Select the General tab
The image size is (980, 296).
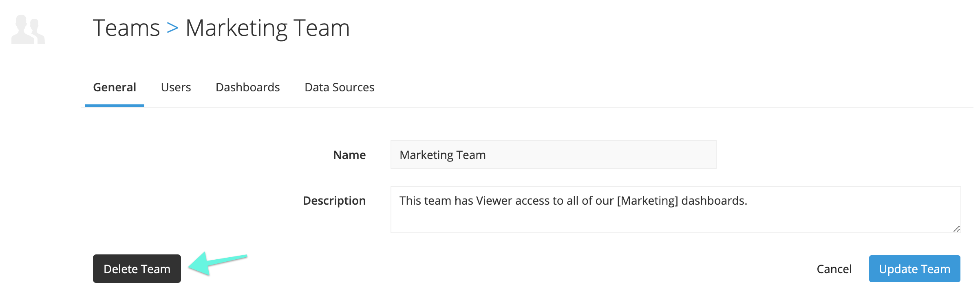[x=115, y=87]
